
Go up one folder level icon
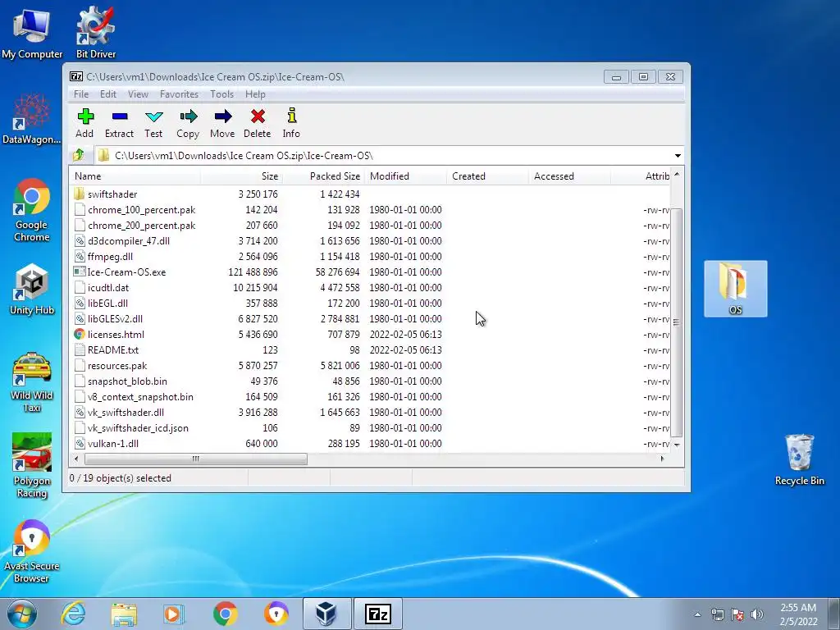79,155
